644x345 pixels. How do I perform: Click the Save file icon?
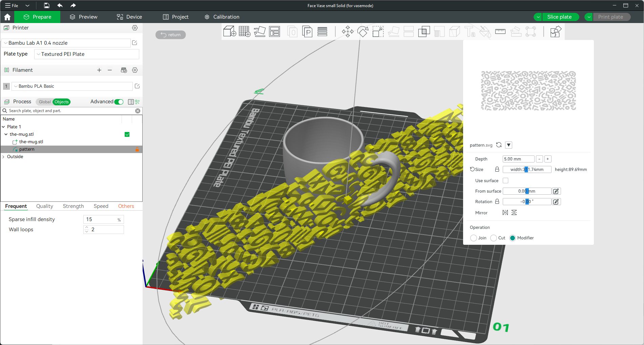tap(47, 5)
